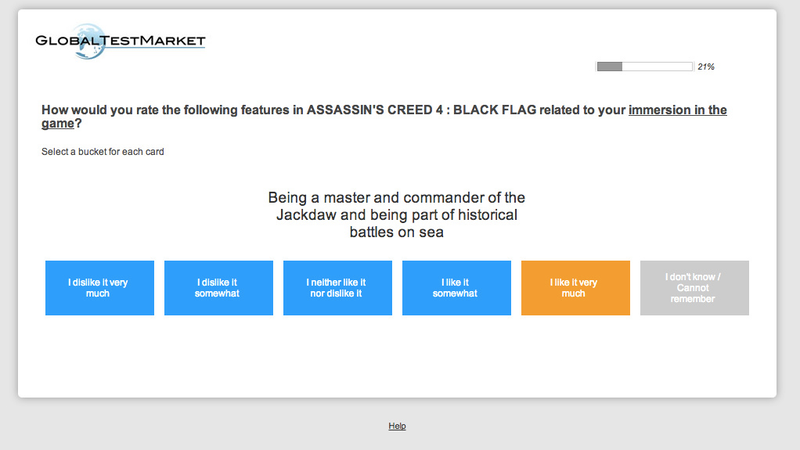This screenshot has height=450, width=800.
Task: Click the 21% progress label
Action: point(706,66)
